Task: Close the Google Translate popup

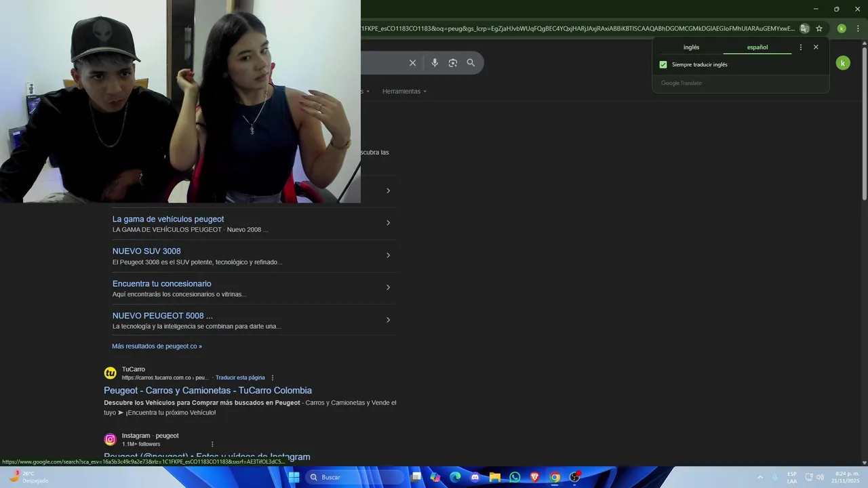Action: click(x=816, y=47)
